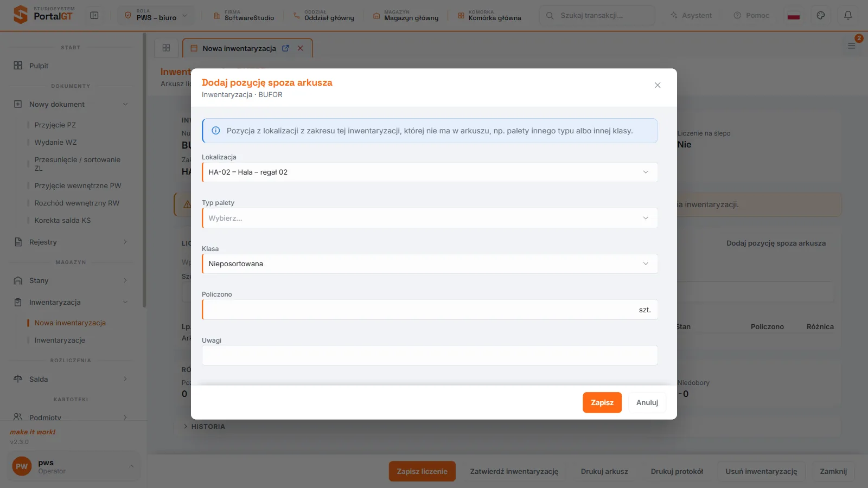This screenshot has width=868, height=488.
Task: Open Korekta salda KS entry
Action: pos(62,220)
